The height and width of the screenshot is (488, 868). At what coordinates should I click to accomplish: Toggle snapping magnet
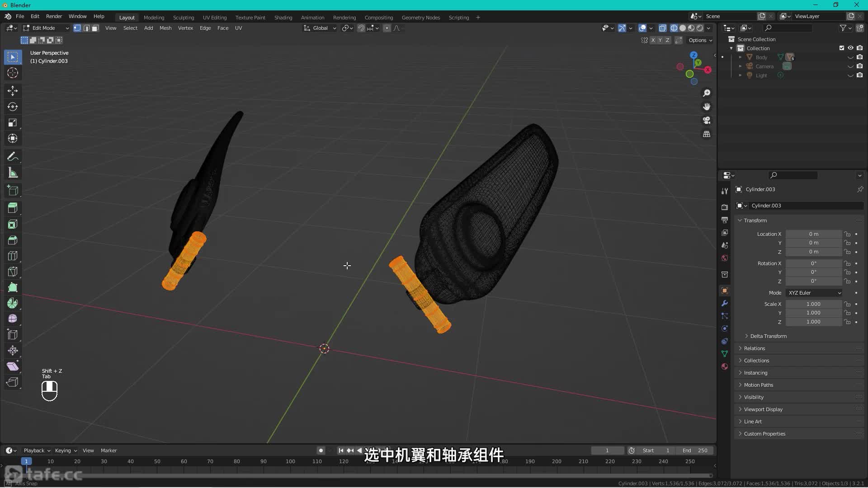[361, 28]
